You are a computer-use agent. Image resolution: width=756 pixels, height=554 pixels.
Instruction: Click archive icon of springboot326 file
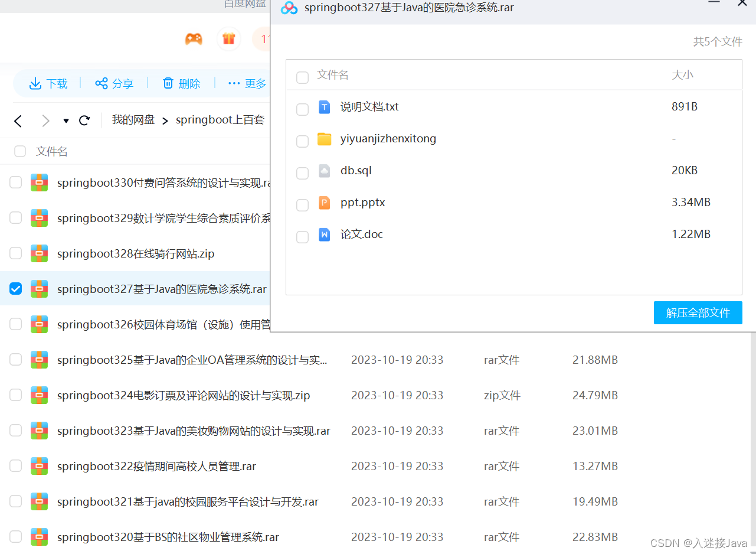point(40,324)
